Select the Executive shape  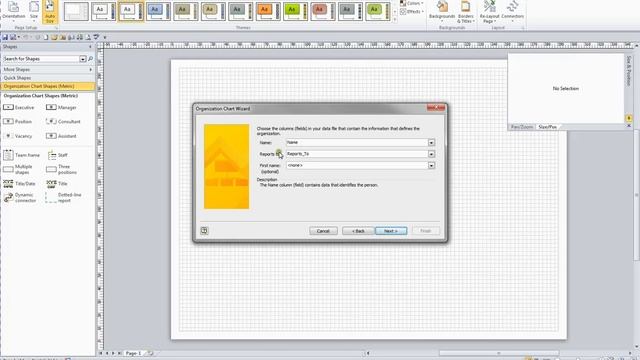20,107
